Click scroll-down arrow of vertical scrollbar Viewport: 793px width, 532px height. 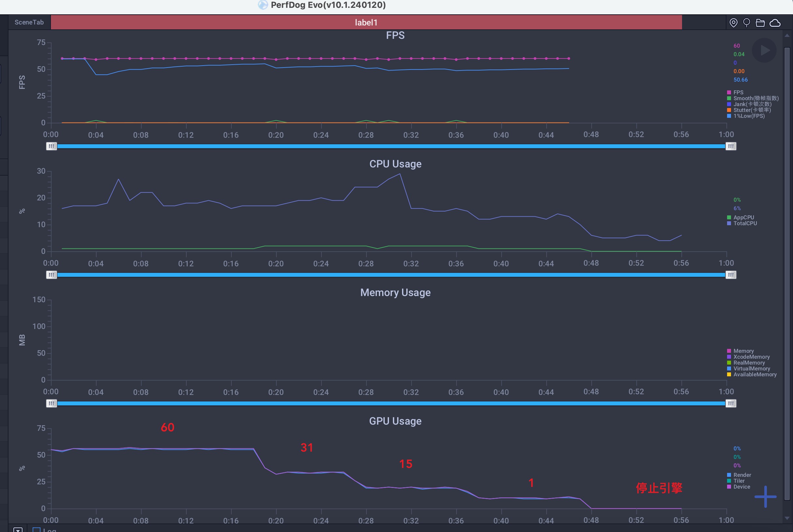(x=787, y=518)
